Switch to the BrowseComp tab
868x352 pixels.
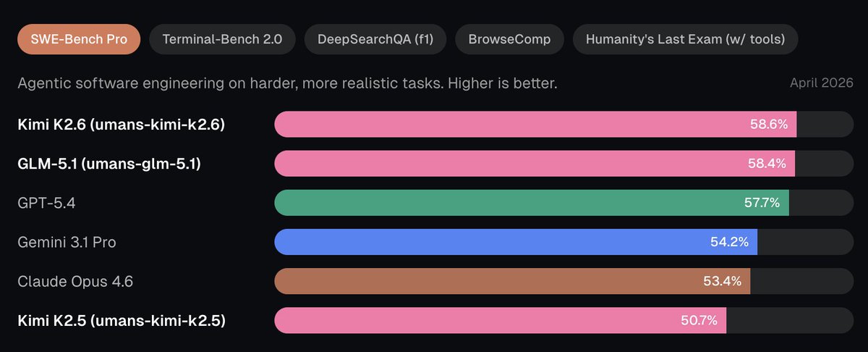tap(509, 39)
